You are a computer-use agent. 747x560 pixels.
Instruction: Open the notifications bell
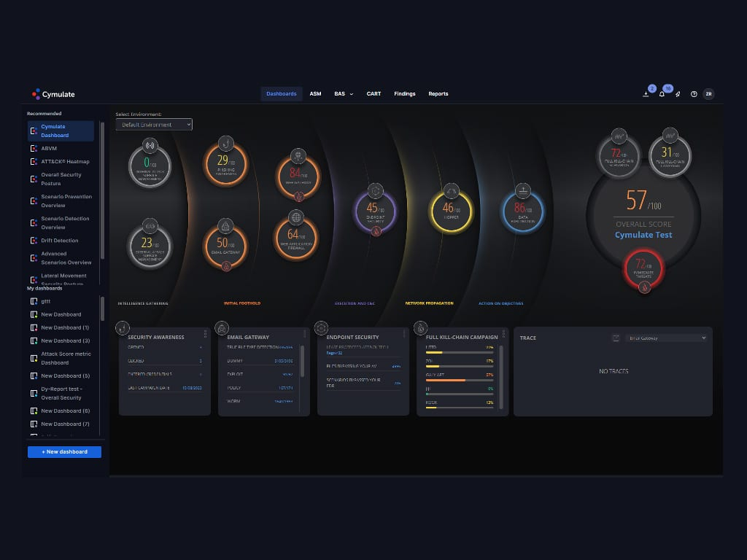click(662, 94)
